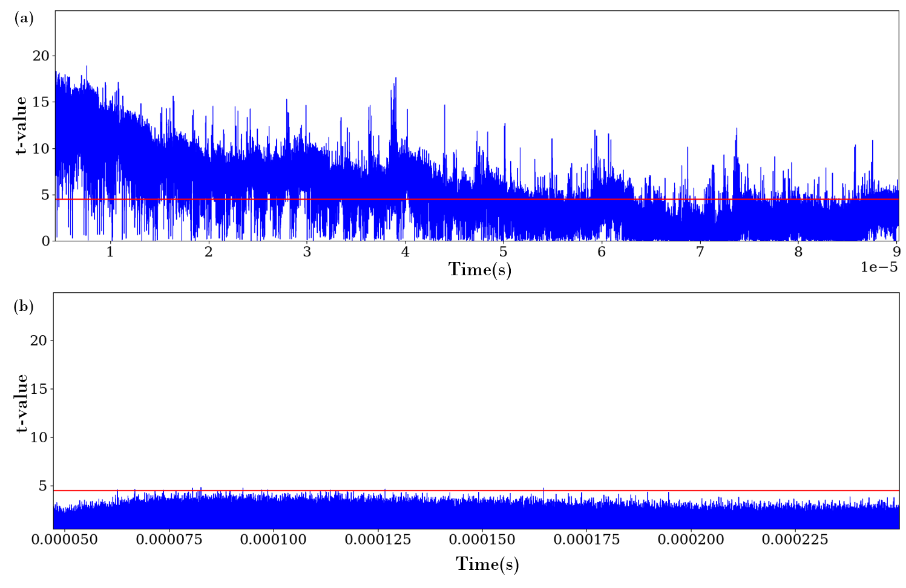Click x-axis tick 9 in plot (a)

point(896,252)
